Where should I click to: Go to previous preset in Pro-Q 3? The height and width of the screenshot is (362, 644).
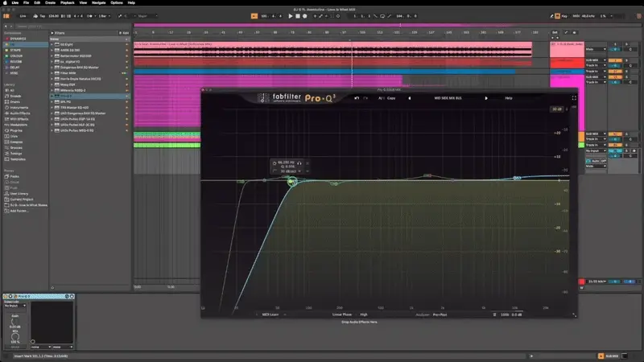[410, 98]
